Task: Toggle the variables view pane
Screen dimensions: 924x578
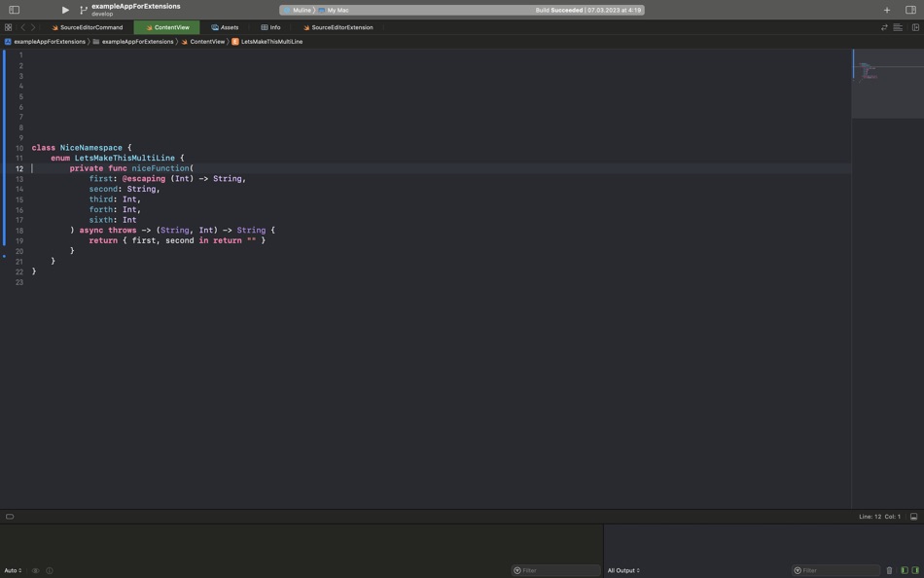Action: pos(905,570)
